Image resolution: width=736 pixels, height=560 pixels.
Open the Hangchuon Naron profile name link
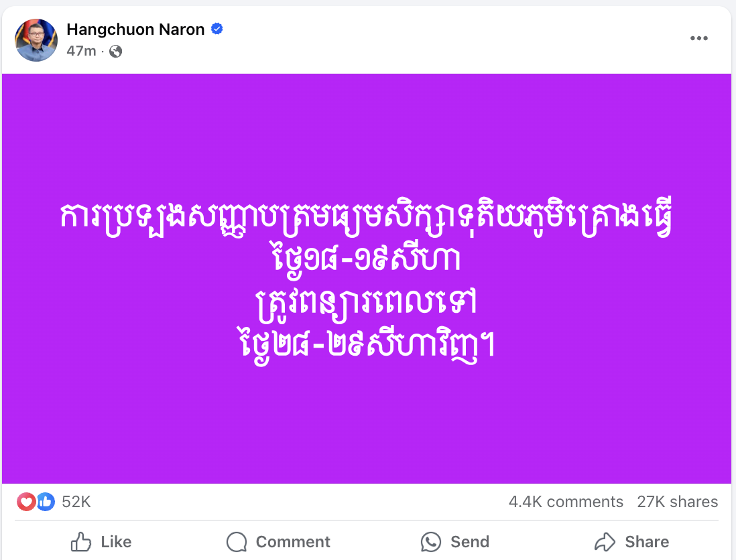point(135,29)
